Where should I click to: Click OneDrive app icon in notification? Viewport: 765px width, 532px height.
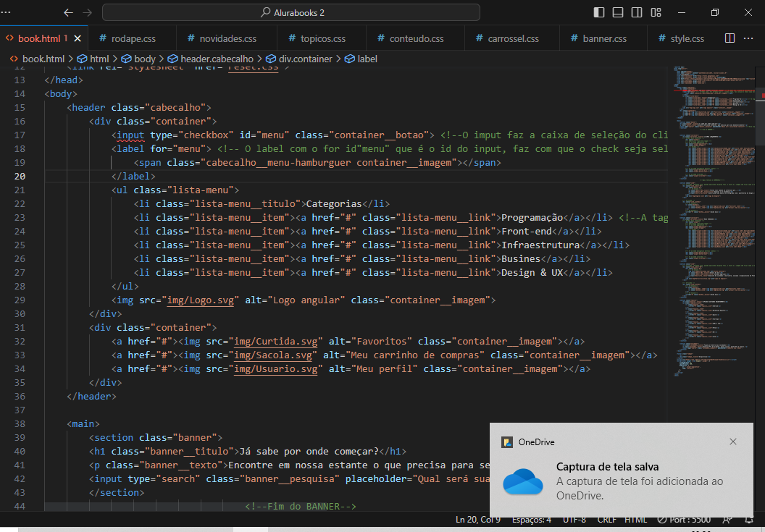[x=507, y=442]
